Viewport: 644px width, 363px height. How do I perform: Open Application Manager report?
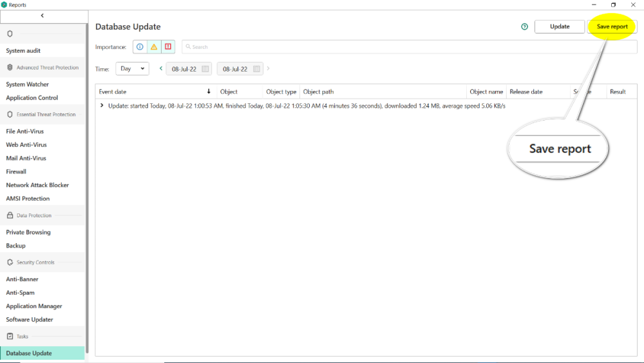pyautogui.click(x=43, y=306)
